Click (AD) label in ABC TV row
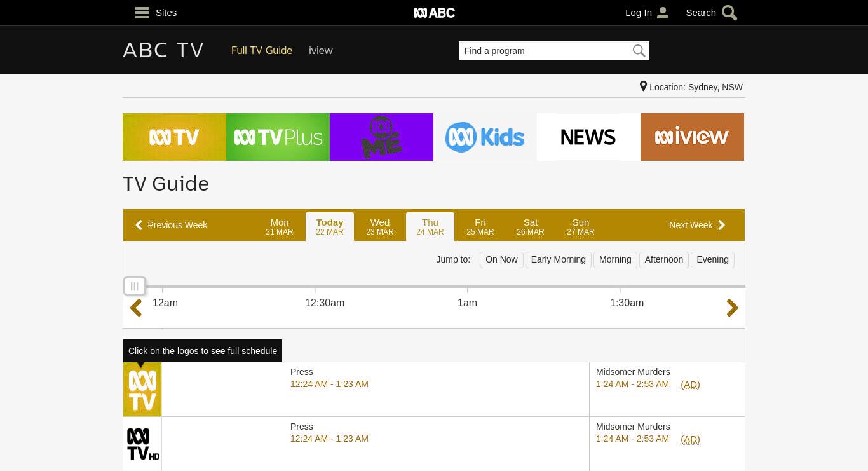 pos(690,385)
